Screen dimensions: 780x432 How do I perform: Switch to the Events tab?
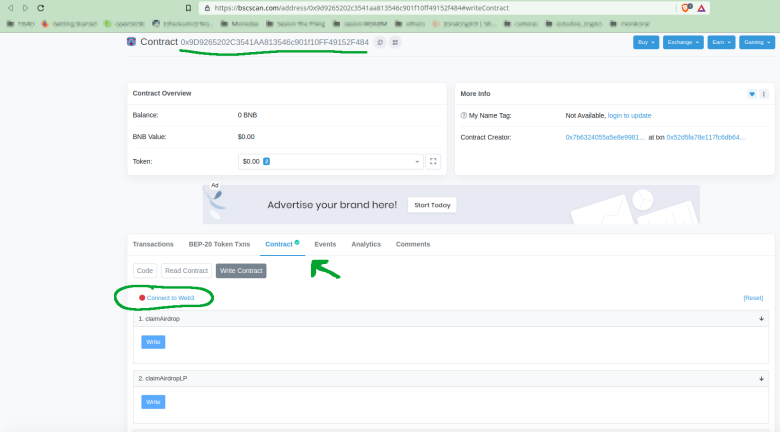(x=325, y=244)
